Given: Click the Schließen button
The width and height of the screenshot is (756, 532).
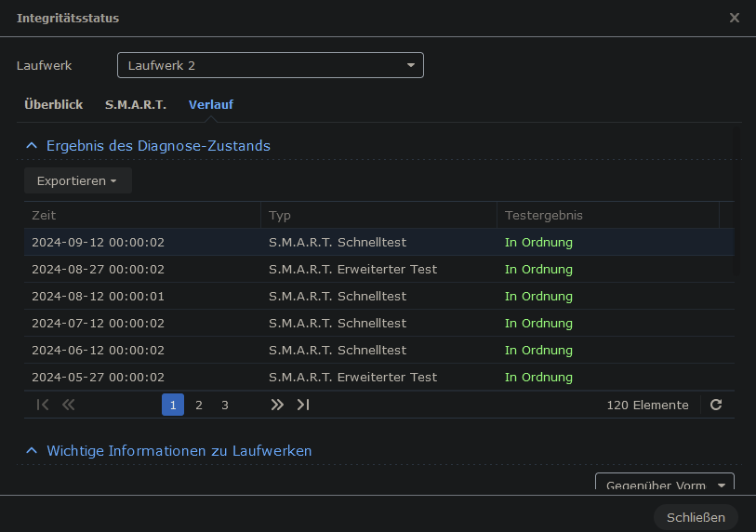Looking at the screenshot, I should tap(696, 517).
